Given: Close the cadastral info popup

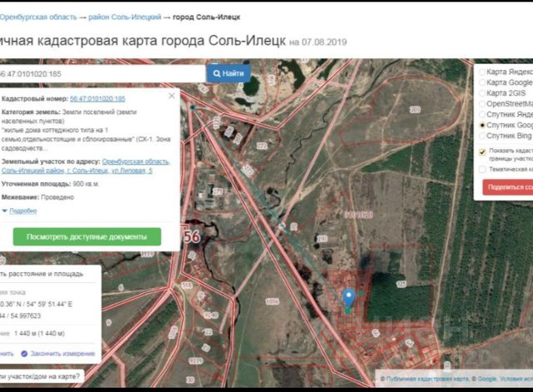Looking at the screenshot, I should (x=172, y=96).
